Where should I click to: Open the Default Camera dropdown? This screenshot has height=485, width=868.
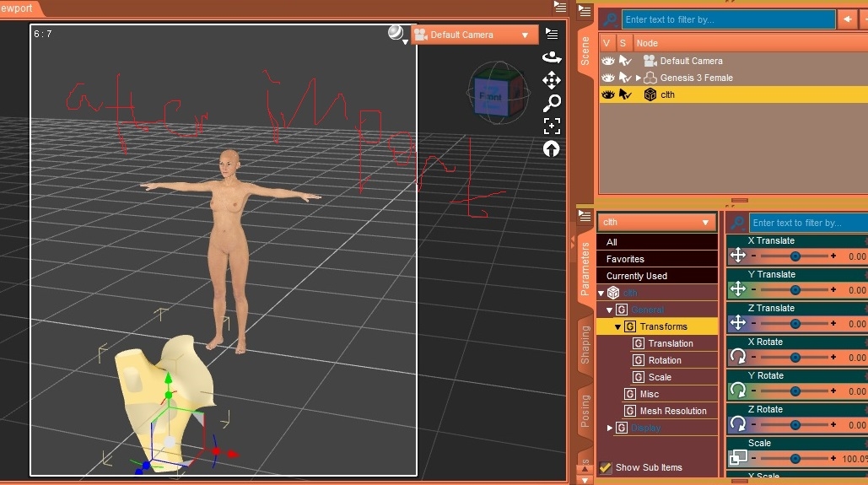point(474,35)
